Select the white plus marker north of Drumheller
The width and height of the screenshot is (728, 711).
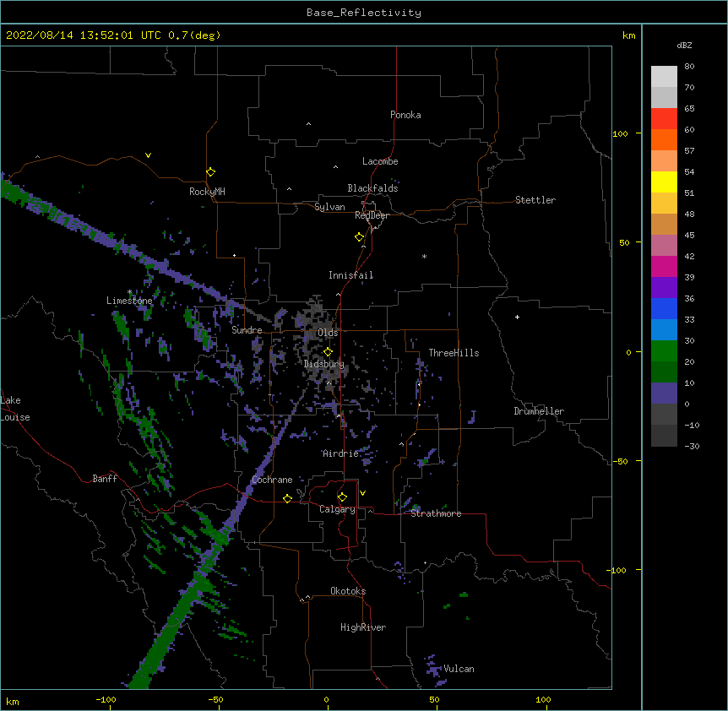pos(517,317)
